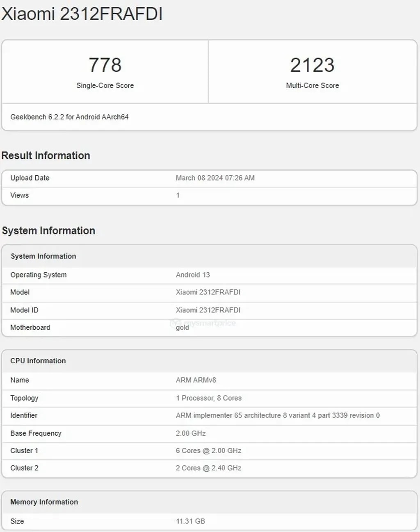Click the 778 single-core score number
The image size is (420, 532).
coord(105,65)
